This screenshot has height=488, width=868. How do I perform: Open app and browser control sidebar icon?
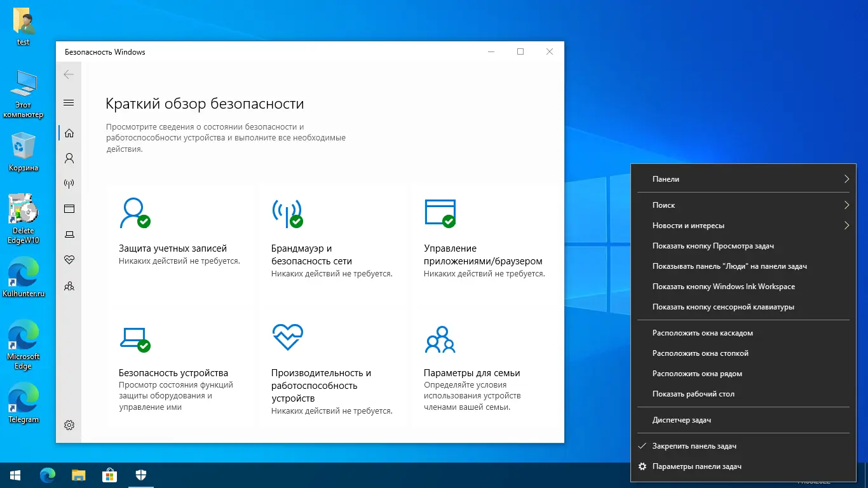point(69,209)
